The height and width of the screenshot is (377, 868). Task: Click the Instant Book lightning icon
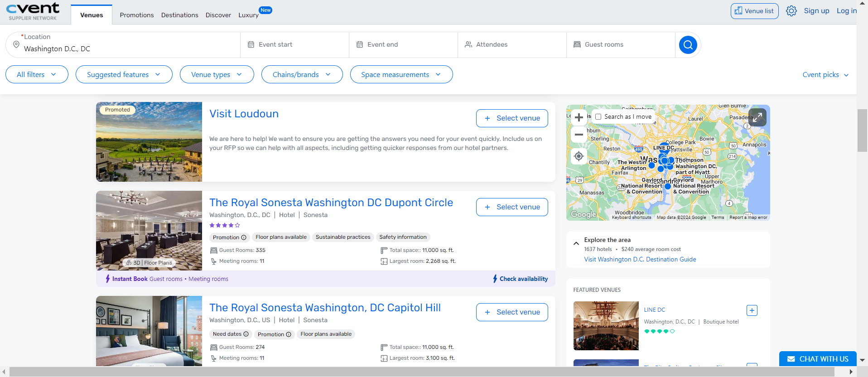[x=108, y=279]
